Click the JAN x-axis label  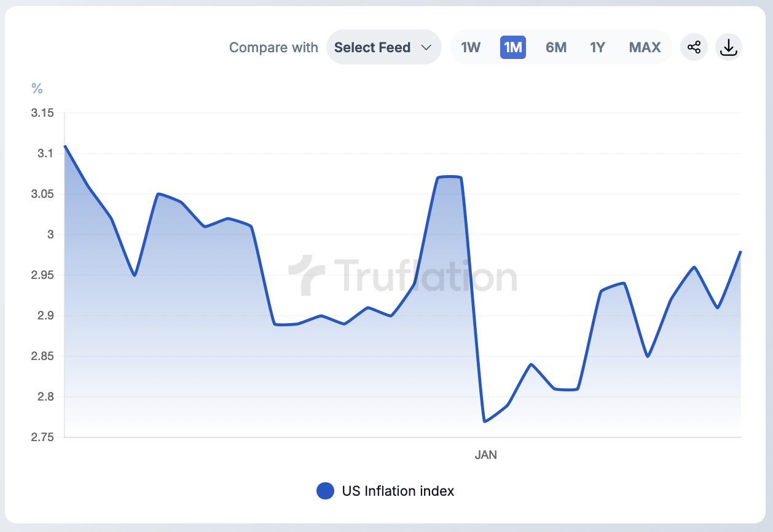coord(485,455)
